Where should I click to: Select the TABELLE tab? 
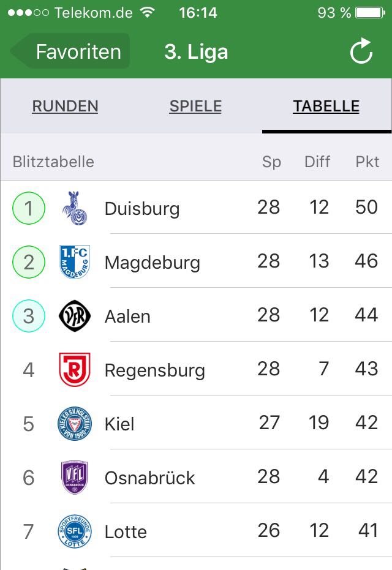click(x=326, y=106)
